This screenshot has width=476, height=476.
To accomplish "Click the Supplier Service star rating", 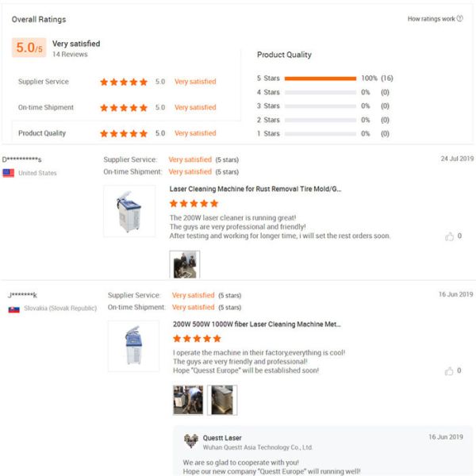I will point(123,82).
